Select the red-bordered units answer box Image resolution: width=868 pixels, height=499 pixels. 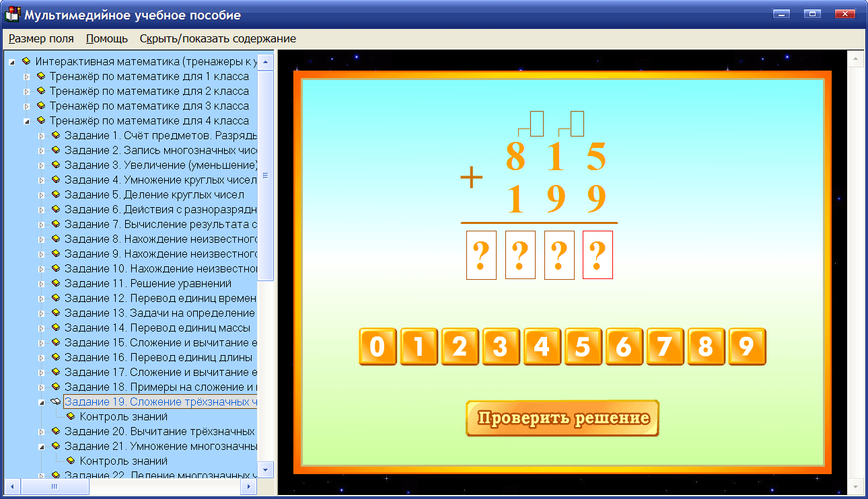598,255
